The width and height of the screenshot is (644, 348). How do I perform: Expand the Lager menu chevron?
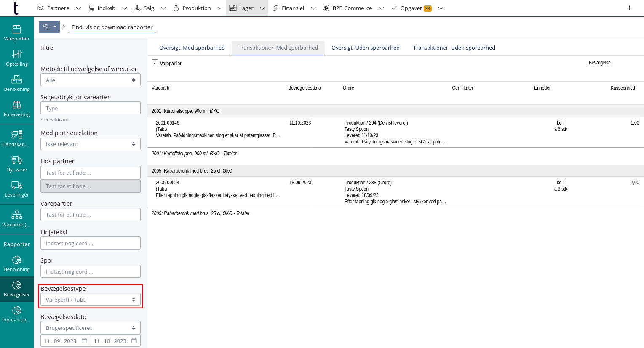[x=262, y=8]
